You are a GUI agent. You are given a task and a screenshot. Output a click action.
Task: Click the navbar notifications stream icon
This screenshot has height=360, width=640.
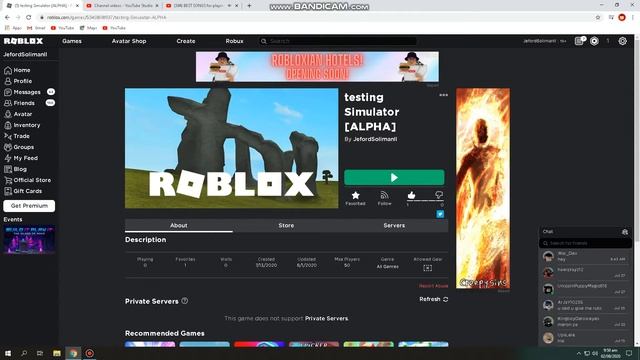click(x=579, y=41)
